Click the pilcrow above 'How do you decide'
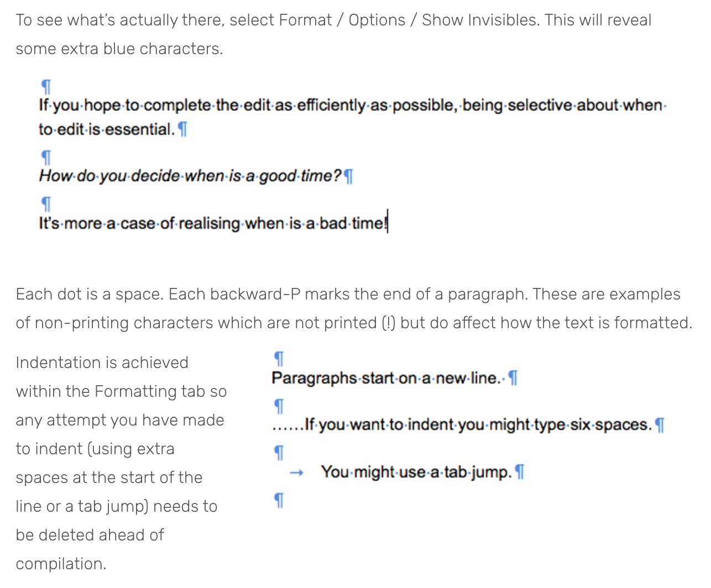The height and width of the screenshot is (588, 711). 46,158
